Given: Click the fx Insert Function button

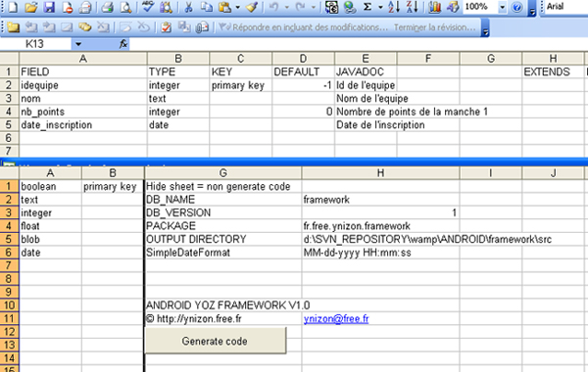Looking at the screenshot, I should point(123,44).
